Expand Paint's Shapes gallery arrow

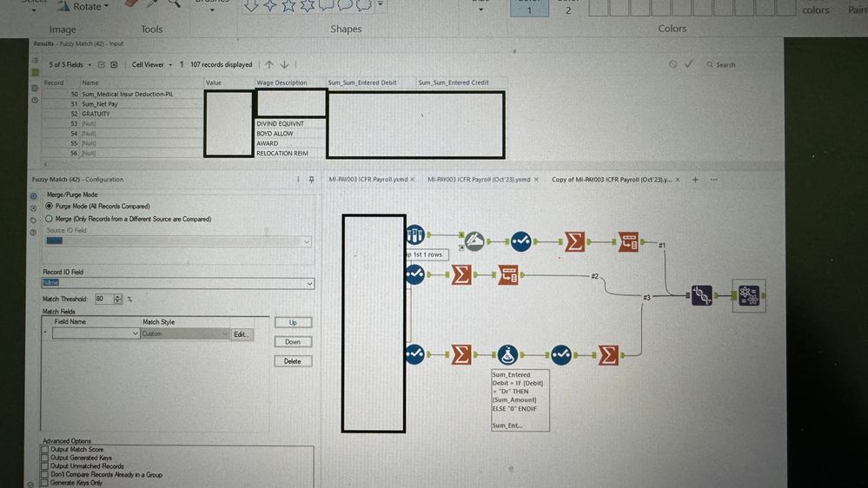tap(381, 4)
